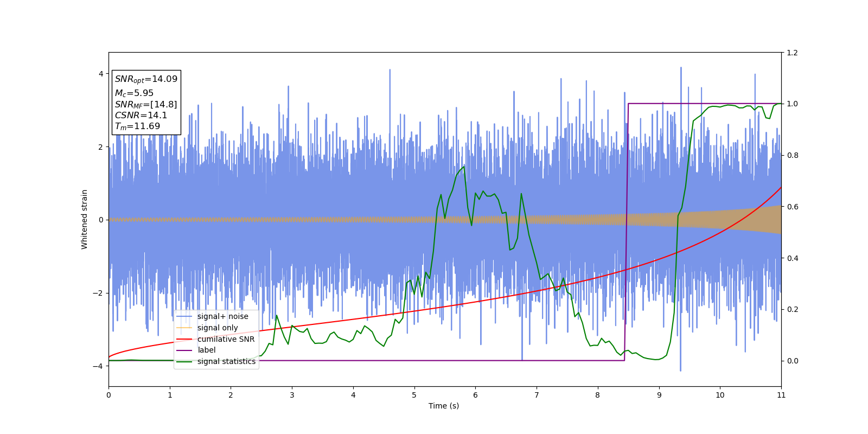Click x-axis tick label 11
Viewport: 868px width, 434px height.
[781, 395]
